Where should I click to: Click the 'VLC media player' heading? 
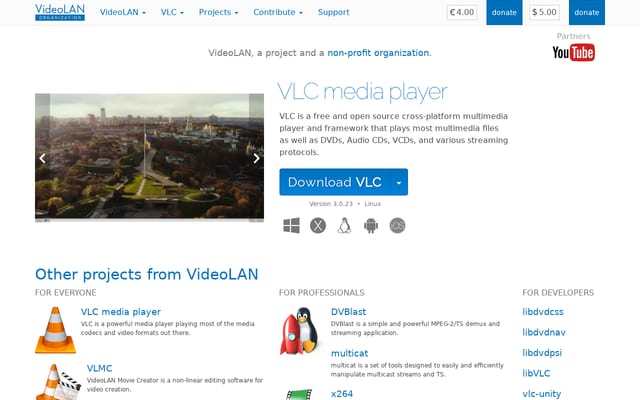[362, 92]
